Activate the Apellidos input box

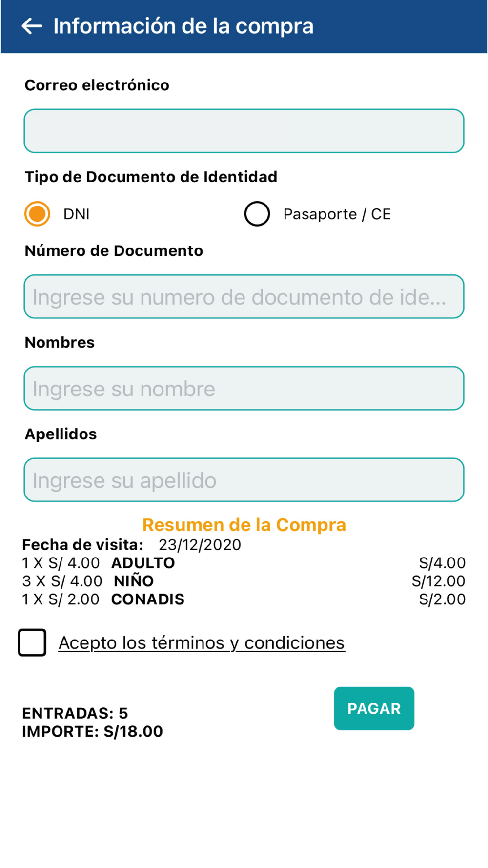point(244,480)
